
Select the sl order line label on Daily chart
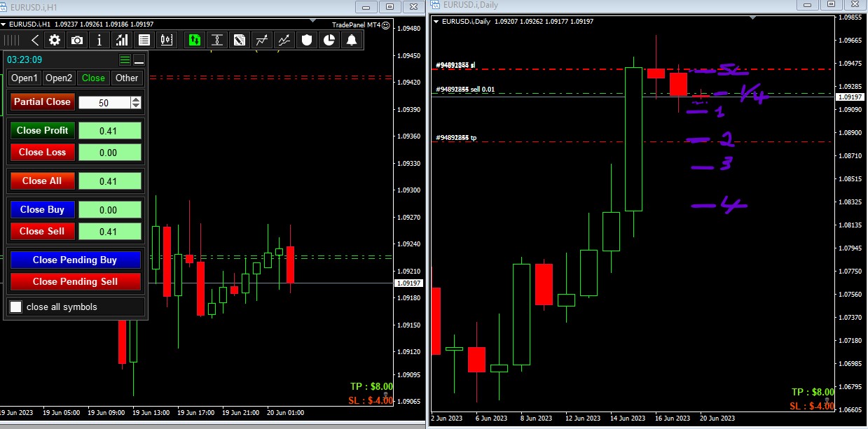(x=455, y=65)
